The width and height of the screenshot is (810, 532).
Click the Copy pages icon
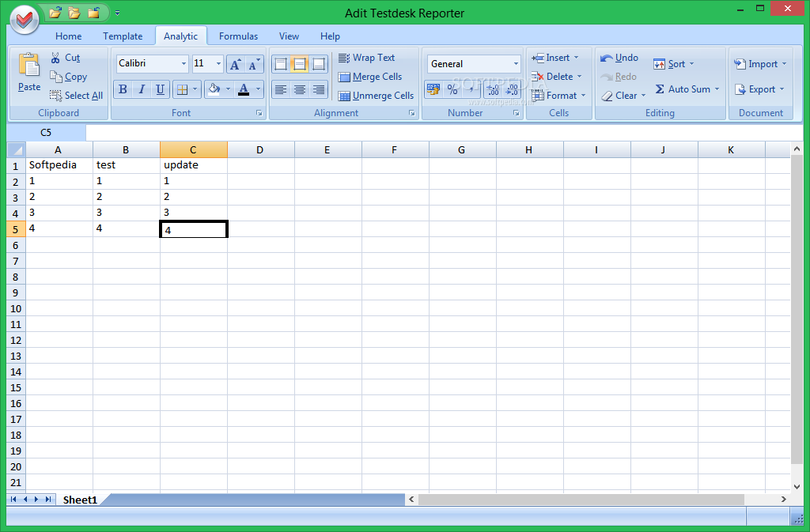(56, 77)
